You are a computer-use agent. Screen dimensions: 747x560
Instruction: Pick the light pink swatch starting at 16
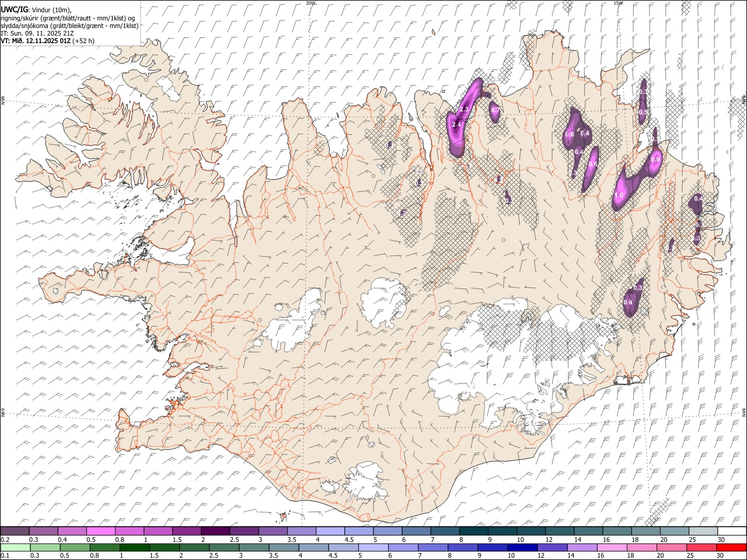pyautogui.click(x=612, y=547)
